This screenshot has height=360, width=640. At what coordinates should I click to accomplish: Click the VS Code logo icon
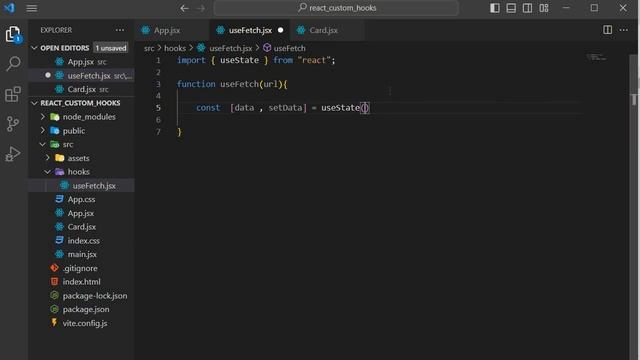[9, 8]
